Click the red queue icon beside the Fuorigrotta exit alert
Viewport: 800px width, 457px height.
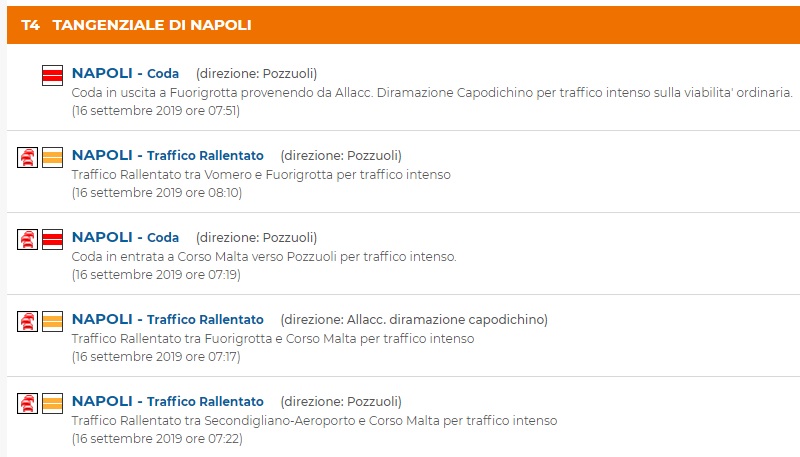53,75
